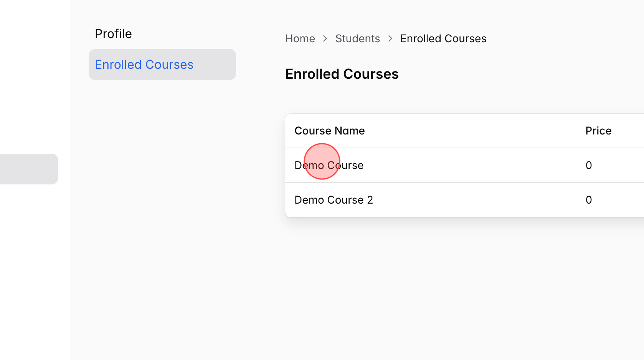The height and width of the screenshot is (360, 644).
Task: Click the Enrolled Courses page title
Action: tap(342, 74)
